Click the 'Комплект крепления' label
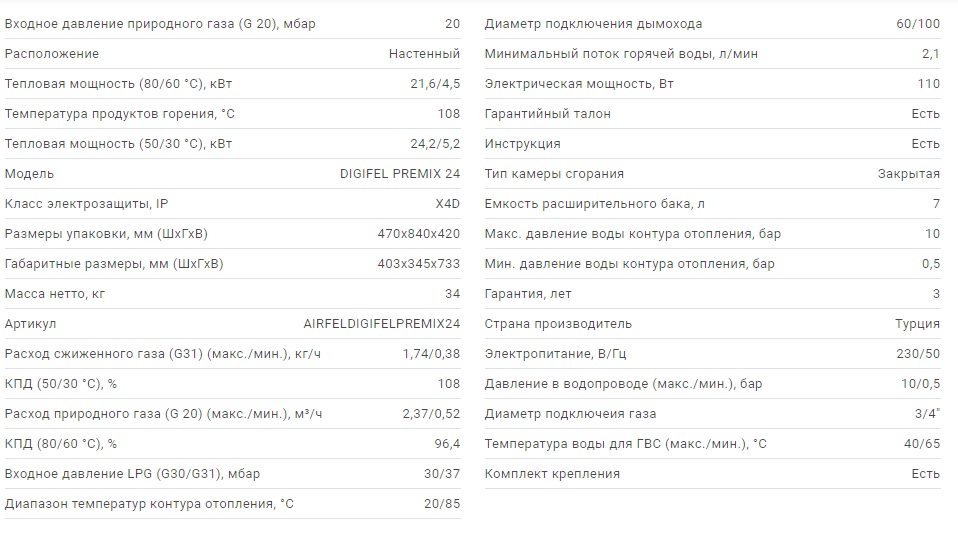The height and width of the screenshot is (536, 958). tap(547, 474)
